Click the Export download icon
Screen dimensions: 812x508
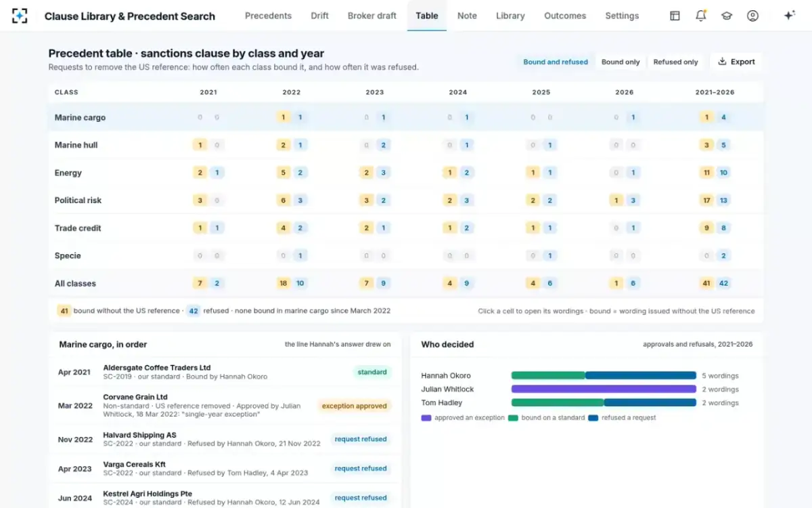[722, 62]
